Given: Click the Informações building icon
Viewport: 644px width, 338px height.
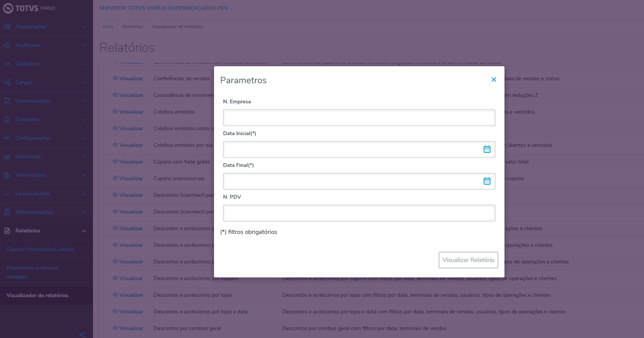Looking at the screenshot, I should tap(7, 175).
